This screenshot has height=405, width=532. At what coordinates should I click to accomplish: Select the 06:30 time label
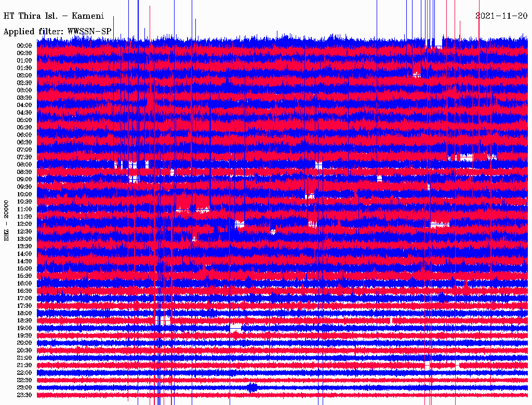point(24,142)
